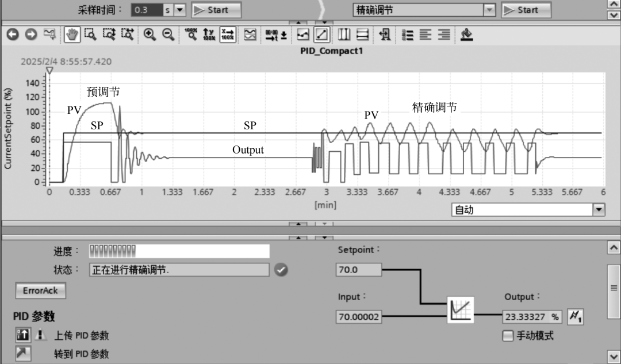Select the horizontal zoom selection tool
This screenshot has height=364, width=621.
click(x=128, y=35)
